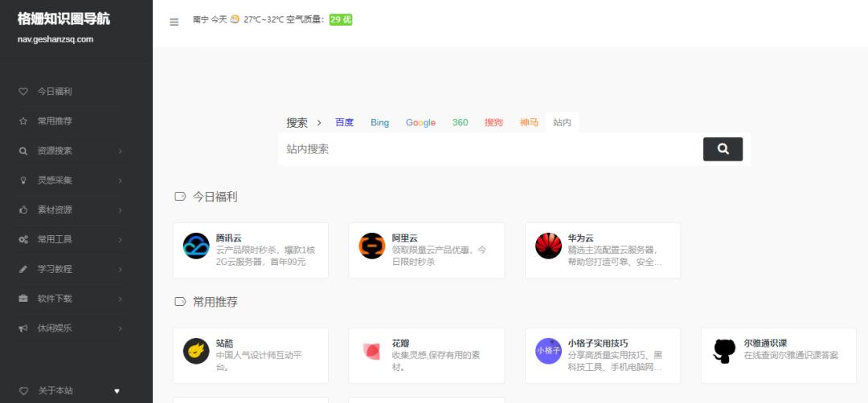Click the 尔雅通识课 GitHub cat logo

(x=725, y=351)
